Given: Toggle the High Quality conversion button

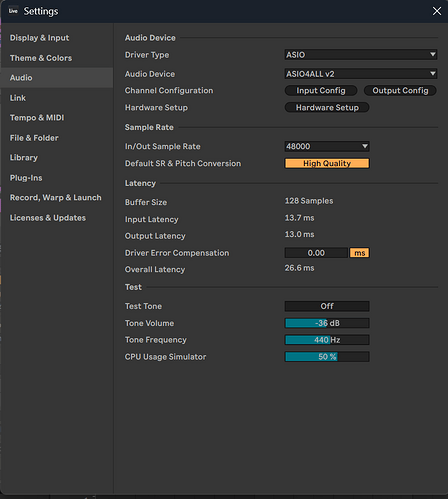Looking at the screenshot, I should click(327, 163).
